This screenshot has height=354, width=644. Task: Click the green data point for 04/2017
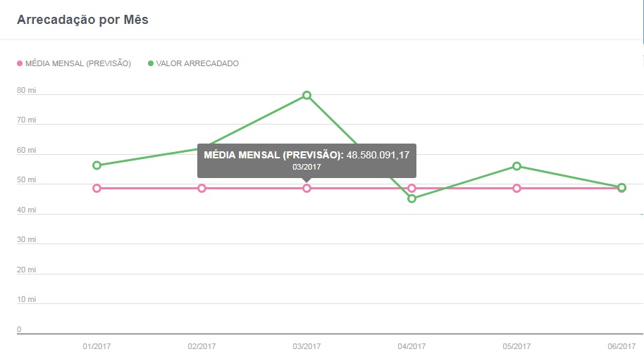(x=411, y=198)
